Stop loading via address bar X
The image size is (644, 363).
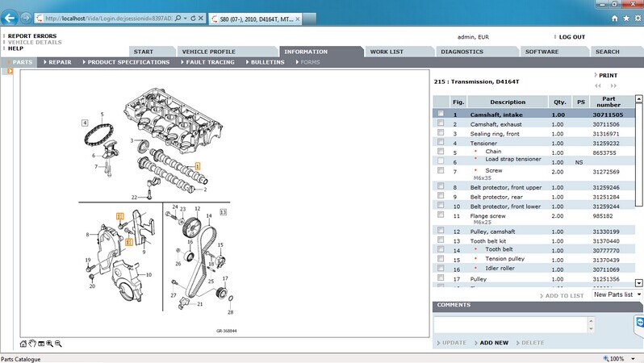pos(201,18)
